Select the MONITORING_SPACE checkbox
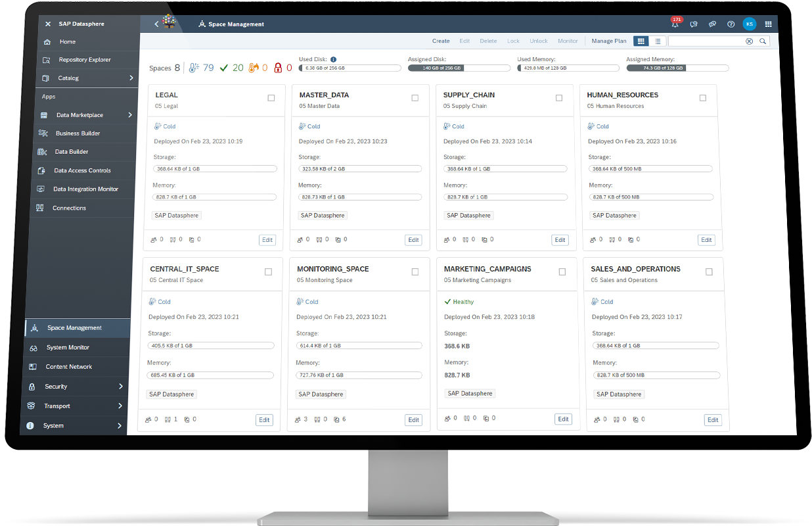 [415, 272]
